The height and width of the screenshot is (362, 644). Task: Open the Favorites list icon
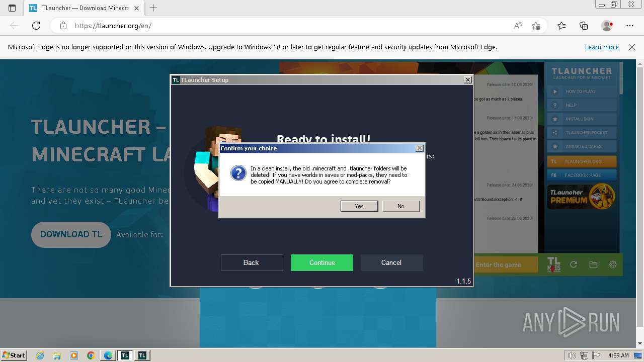(561, 26)
